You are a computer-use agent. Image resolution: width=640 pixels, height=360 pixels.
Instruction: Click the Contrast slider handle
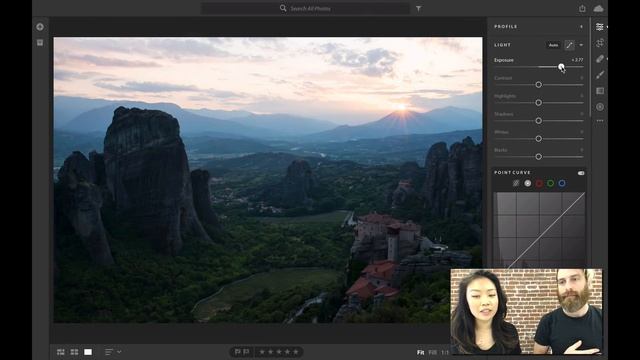click(x=538, y=84)
